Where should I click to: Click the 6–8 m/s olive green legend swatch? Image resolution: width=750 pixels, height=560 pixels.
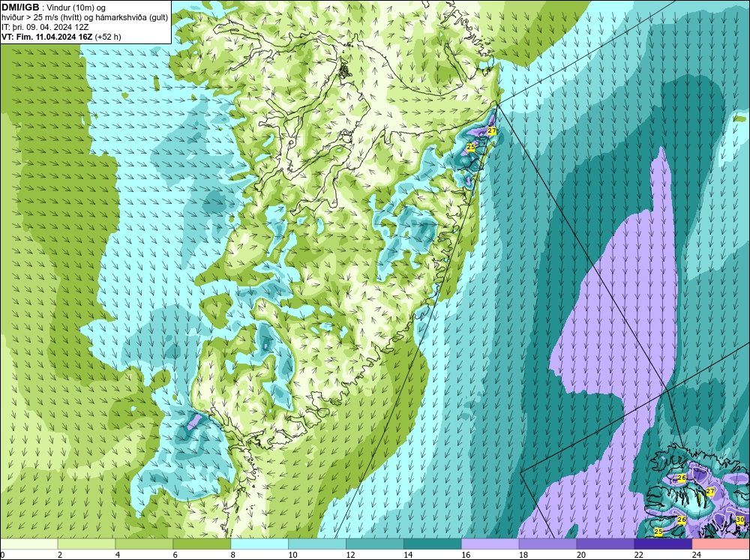tap(202, 544)
